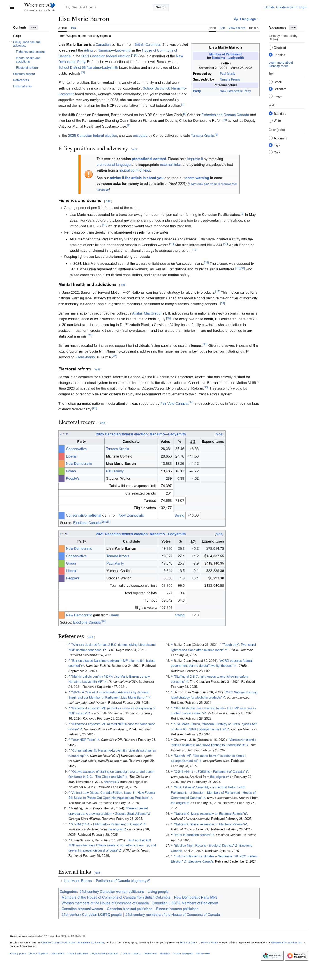Select the Large text size option
The image size is (318, 980).
pyautogui.click(x=271, y=96)
